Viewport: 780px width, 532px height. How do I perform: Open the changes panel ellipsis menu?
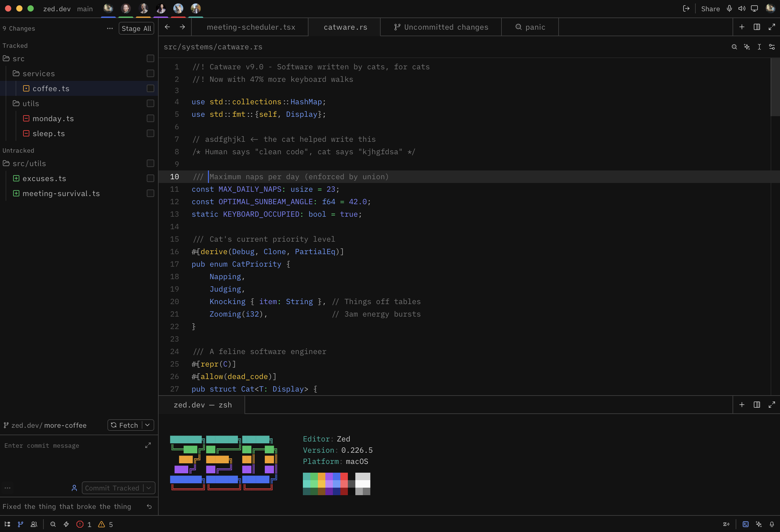point(110,28)
